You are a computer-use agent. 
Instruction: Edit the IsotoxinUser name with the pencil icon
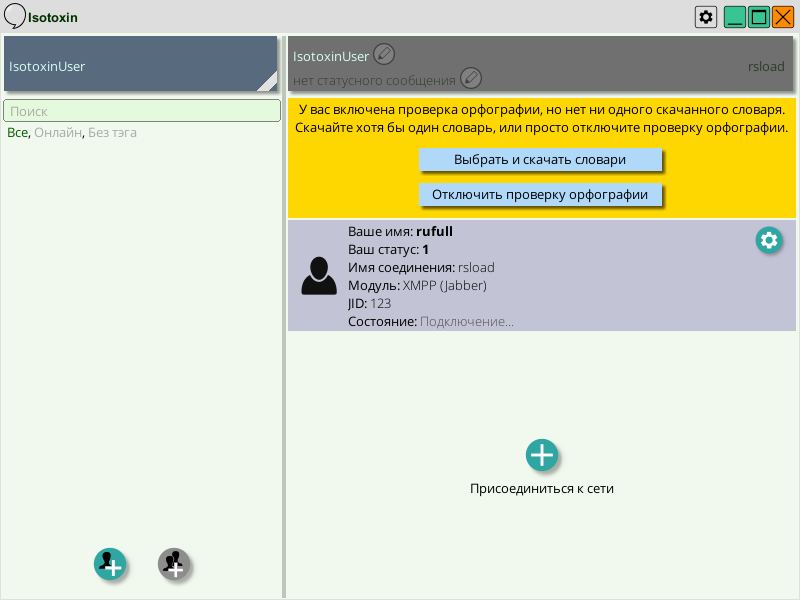[x=384, y=54]
